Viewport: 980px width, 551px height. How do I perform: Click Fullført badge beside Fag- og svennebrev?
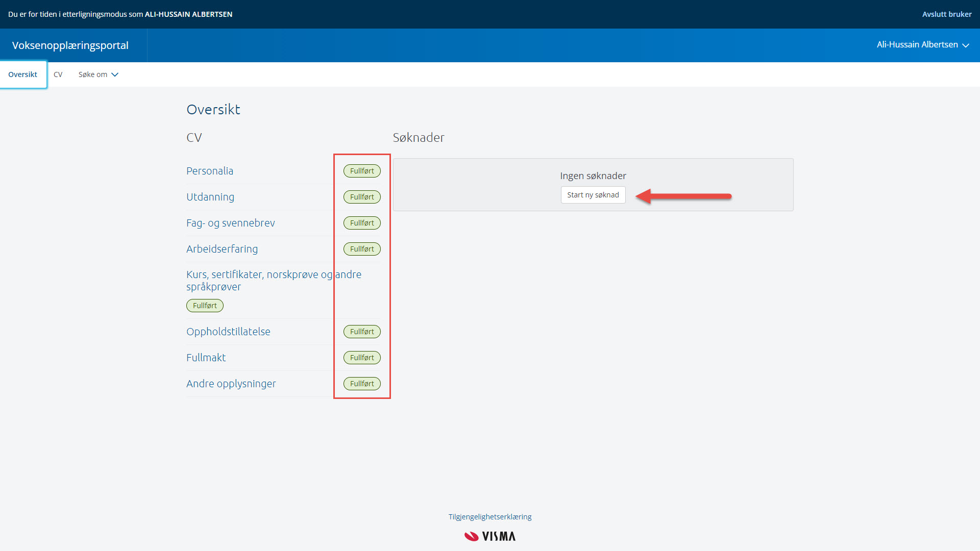(362, 223)
